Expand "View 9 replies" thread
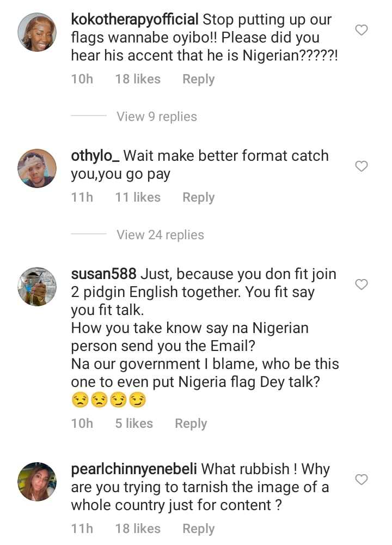 tap(156, 117)
